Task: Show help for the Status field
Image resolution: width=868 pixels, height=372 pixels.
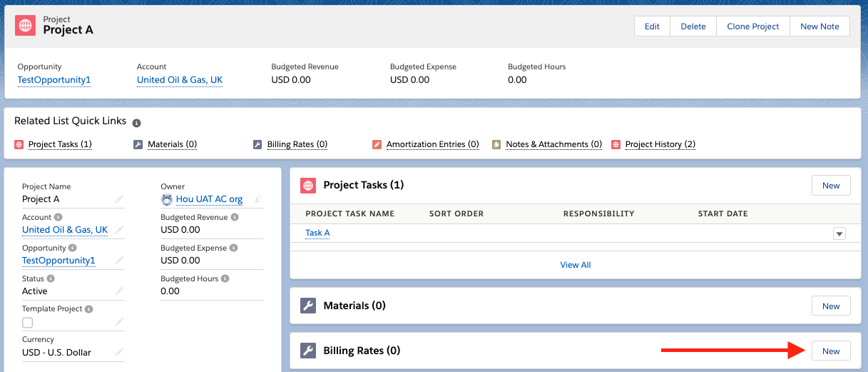Action: click(51, 278)
